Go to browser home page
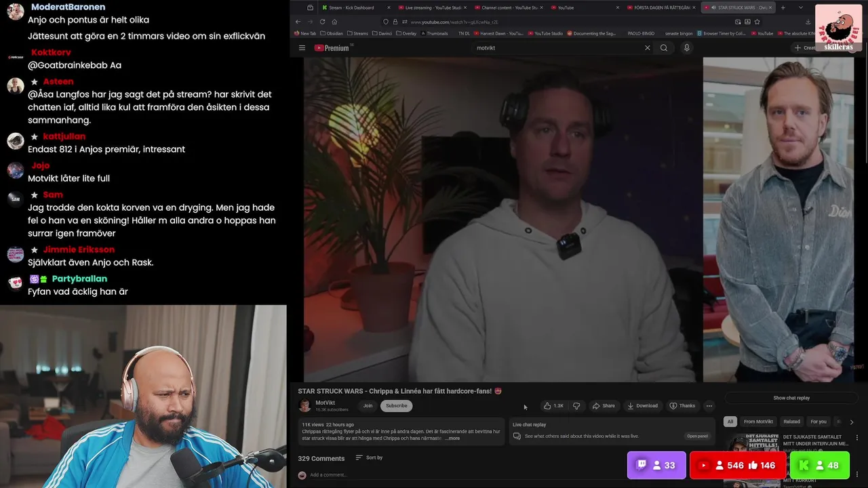 [x=334, y=22]
